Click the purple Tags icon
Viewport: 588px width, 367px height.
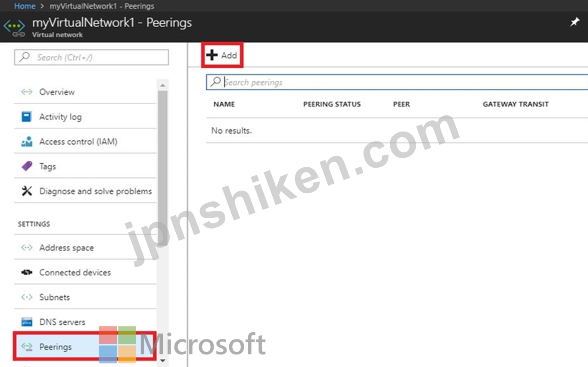click(x=27, y=166)
